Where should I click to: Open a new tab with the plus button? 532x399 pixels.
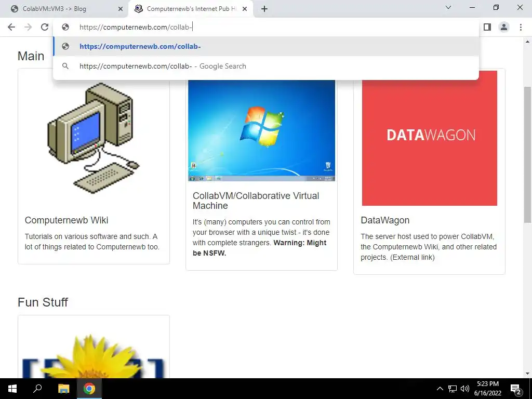click(x=264, y=9)
